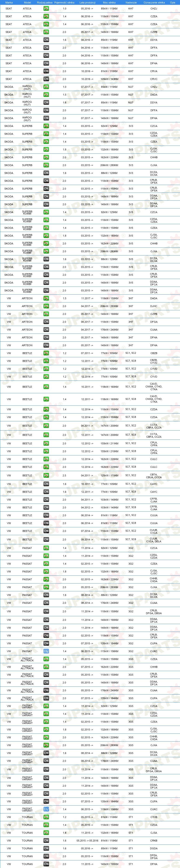
Task: Select engine code 'CRKB' cell
Action: point(154,841)
